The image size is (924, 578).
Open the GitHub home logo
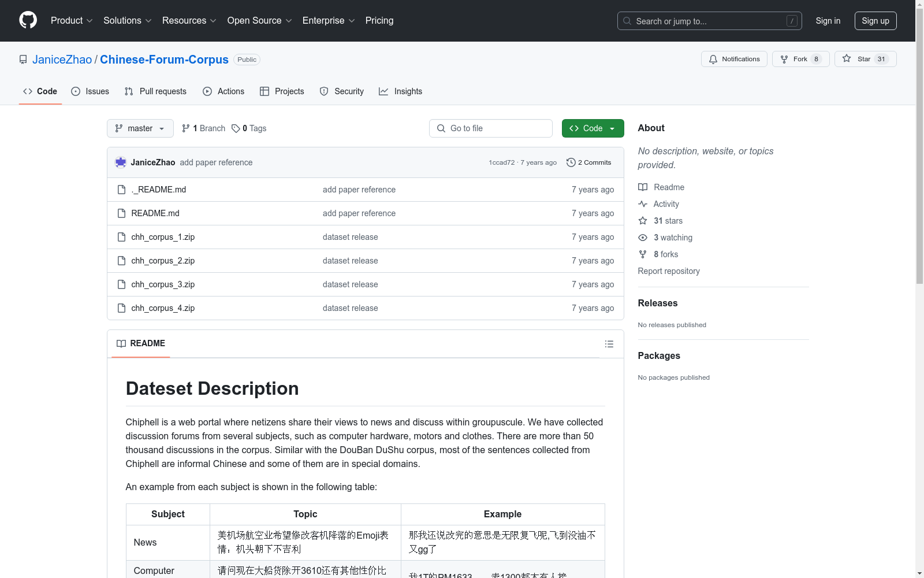pyautogui.click(x=28, y=20)
